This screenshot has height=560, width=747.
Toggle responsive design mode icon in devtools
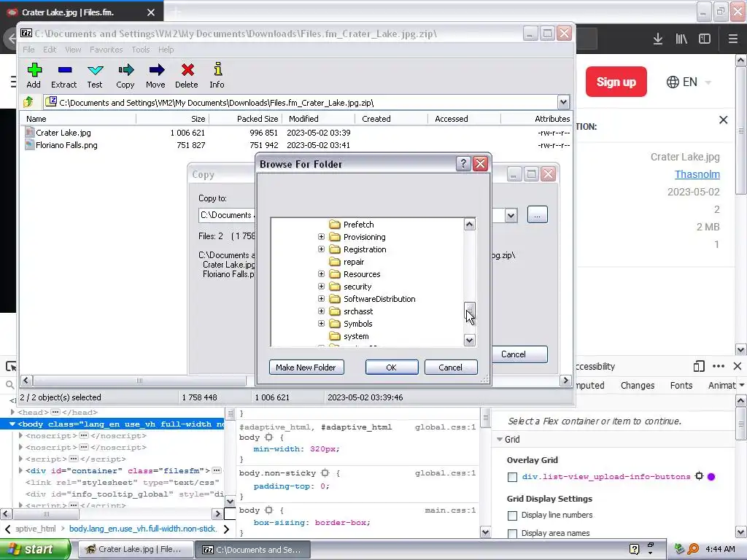(699, 366)
